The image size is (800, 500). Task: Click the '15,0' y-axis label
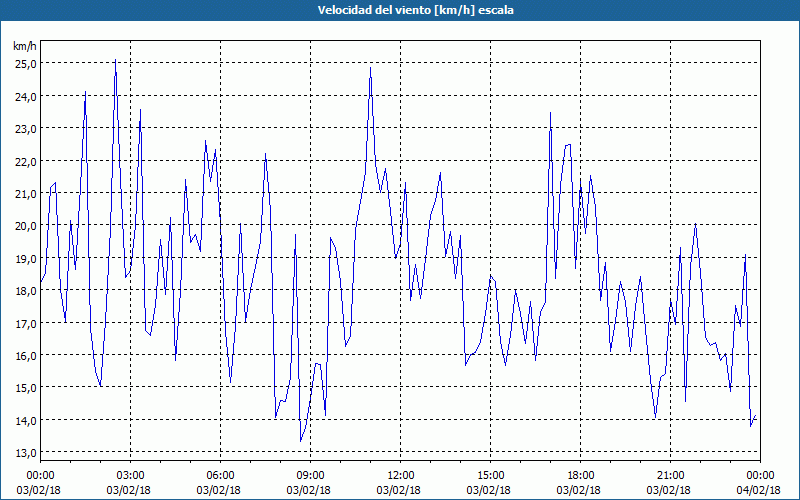pyautogui.click(x=24, y=388)
